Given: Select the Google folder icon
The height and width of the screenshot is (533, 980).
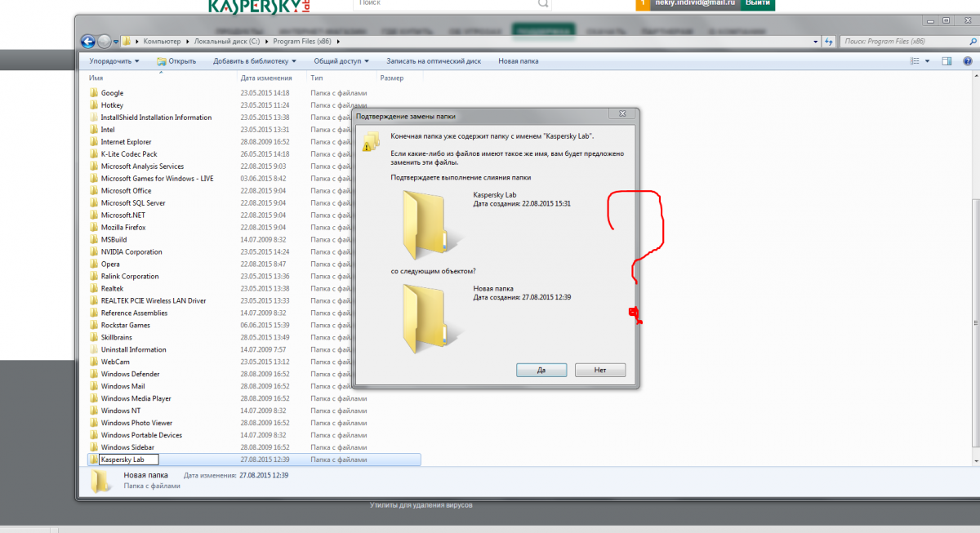Looking at the screenshot, I should pos(94,93).
